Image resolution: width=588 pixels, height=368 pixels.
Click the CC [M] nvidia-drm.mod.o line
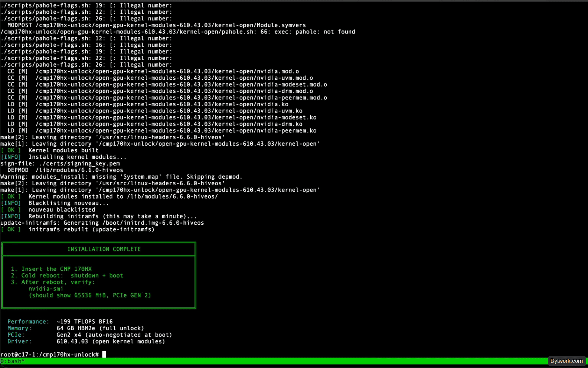[x=160, y=91]
